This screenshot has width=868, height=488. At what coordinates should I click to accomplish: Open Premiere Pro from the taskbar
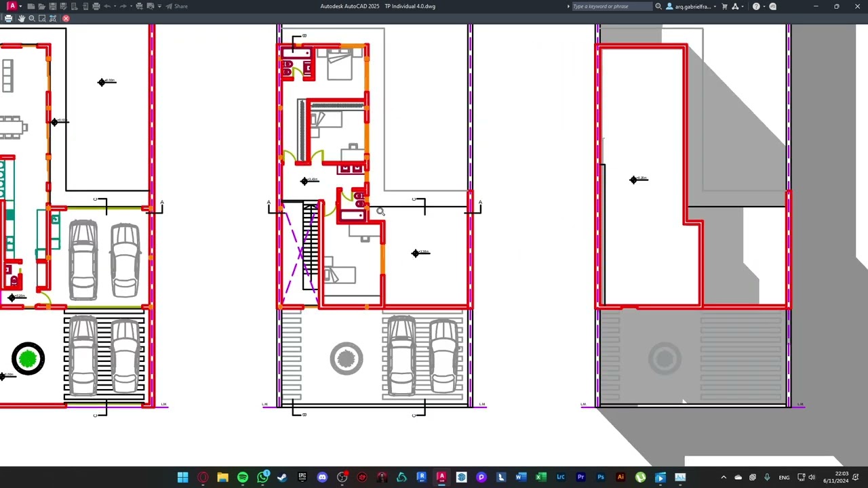point(580,477)
